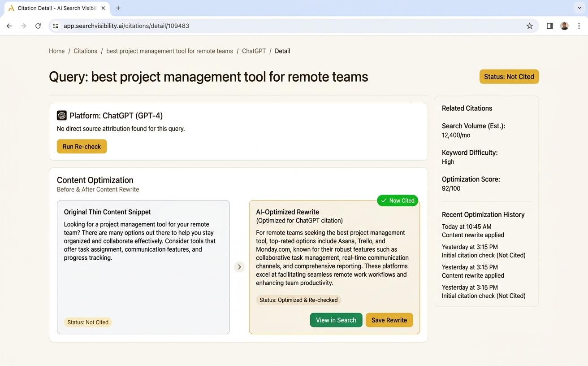Click the Today at 10:45 AM history entry
The height and width of the screenshot is (366, 588).
pyautogui.click(x=473, y=231)
